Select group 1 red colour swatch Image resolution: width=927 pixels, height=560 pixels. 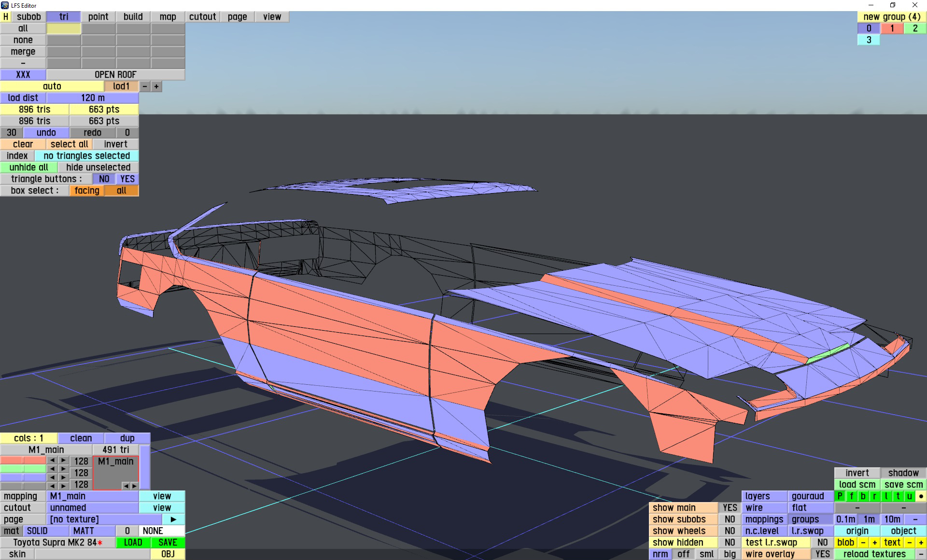tap(892, 28)
